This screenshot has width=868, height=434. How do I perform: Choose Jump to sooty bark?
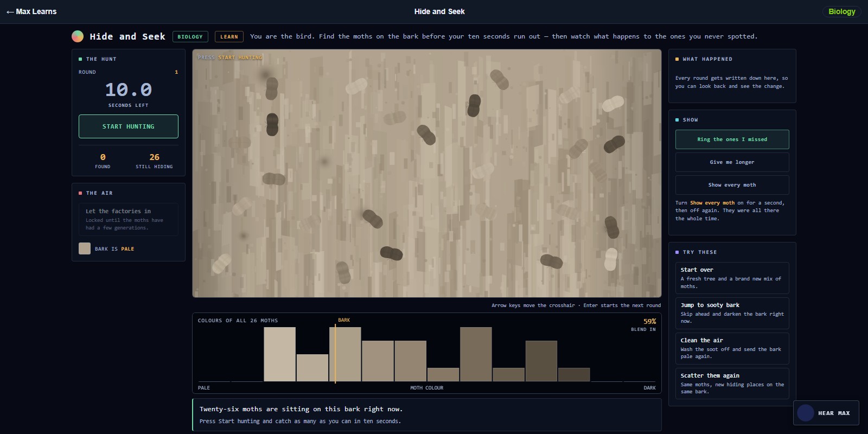732,313
